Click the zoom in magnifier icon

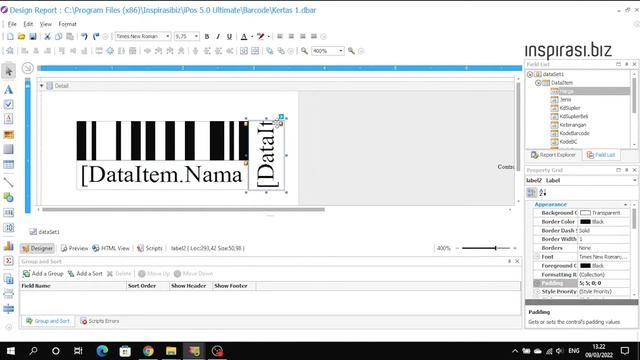tap(351, 51)
